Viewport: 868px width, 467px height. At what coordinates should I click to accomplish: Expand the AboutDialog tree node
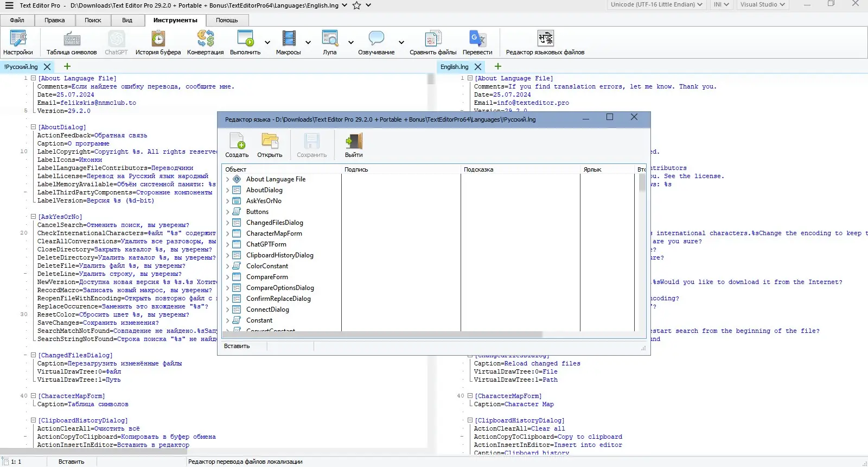point(228,190)
